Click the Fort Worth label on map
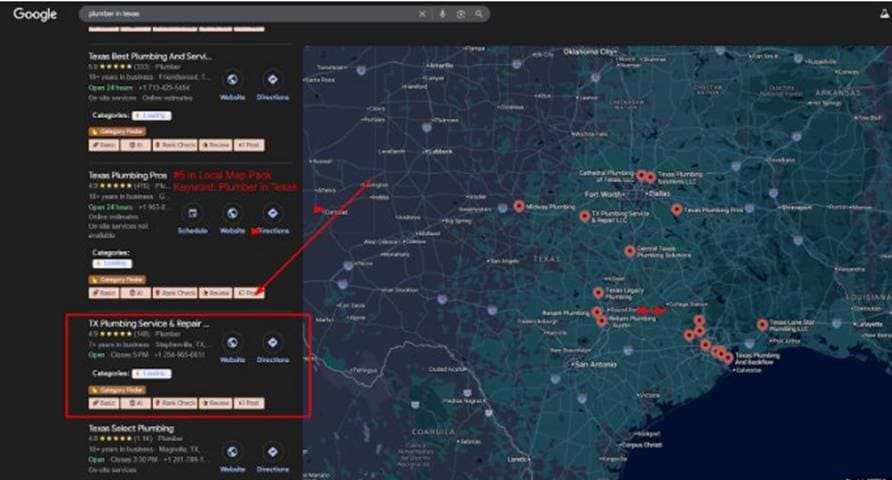This screenshot has width=892, height=480. pyautogui.click(x=605, y=194)
